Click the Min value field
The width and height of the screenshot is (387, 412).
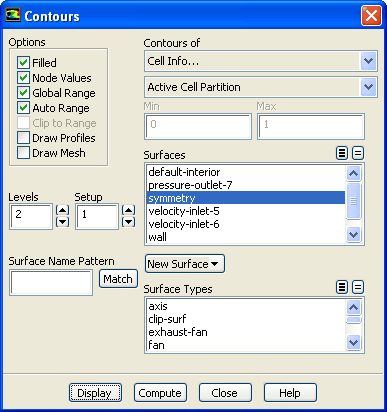(x=198, y=126)
